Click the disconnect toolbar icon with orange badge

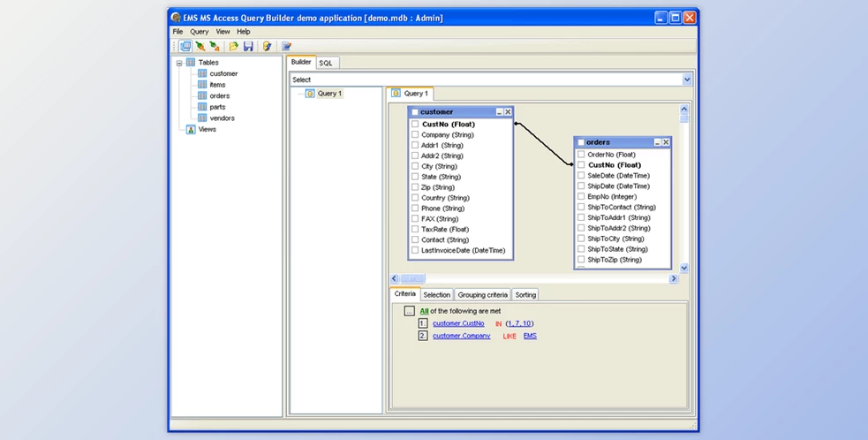coord(215,47)
